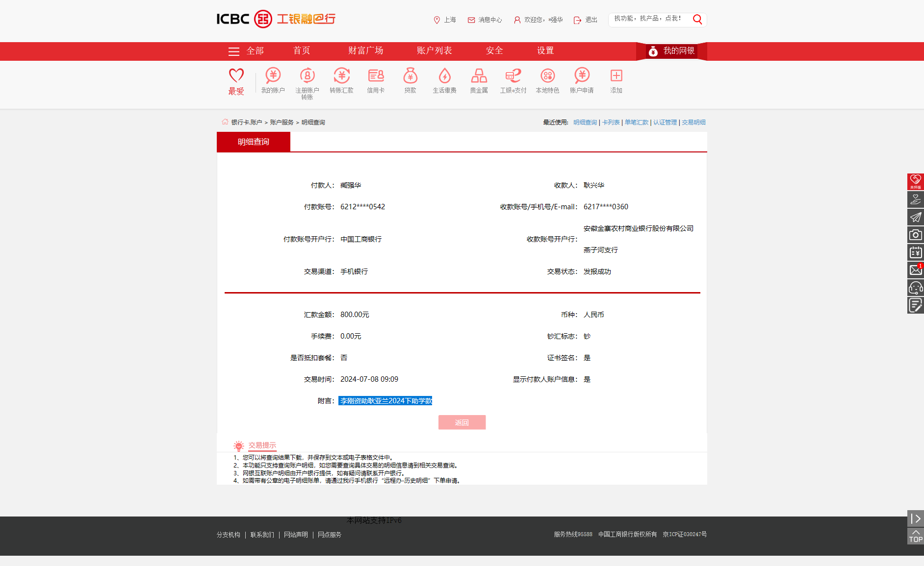Click recent link 单笔汇款

coord(637,123)
